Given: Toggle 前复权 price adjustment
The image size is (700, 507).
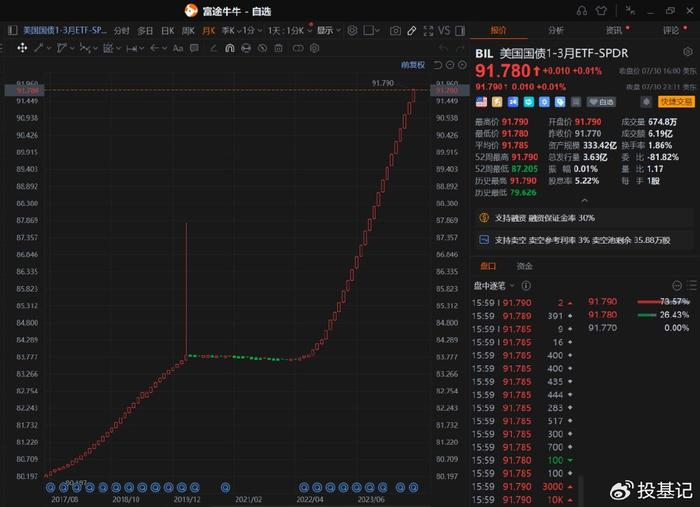Looking at the screenshot, I should click(412, 65).
